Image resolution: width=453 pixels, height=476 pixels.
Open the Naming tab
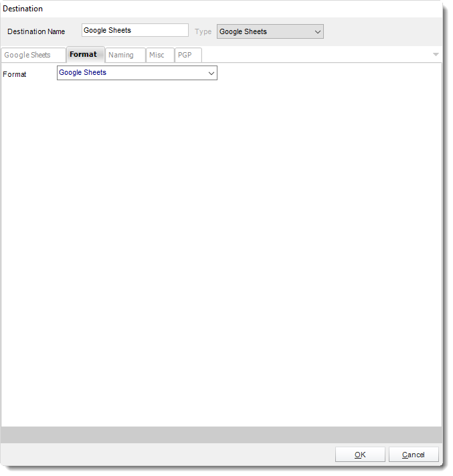tap(125, 55)
